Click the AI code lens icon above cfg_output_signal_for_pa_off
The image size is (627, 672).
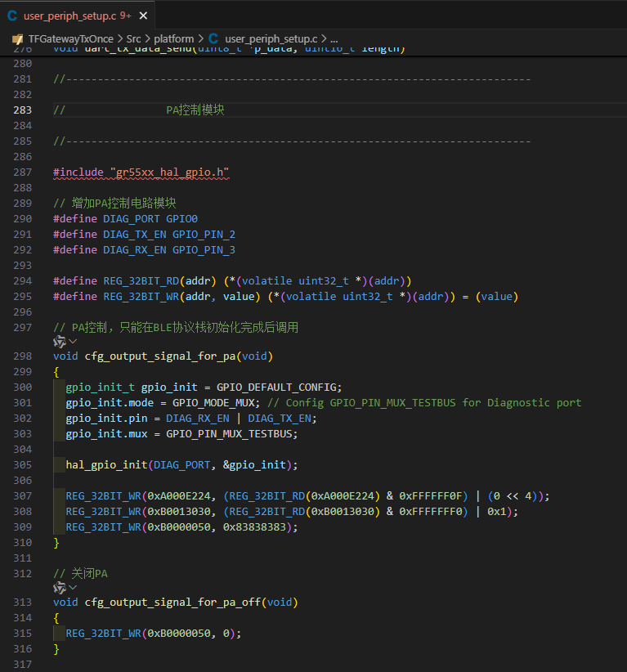point(59,588)
